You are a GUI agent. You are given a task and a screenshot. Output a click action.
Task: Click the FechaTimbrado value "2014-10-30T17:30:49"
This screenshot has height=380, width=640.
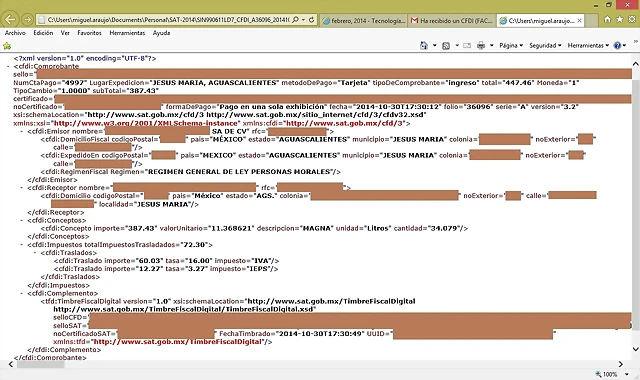[x=320, y=334]
